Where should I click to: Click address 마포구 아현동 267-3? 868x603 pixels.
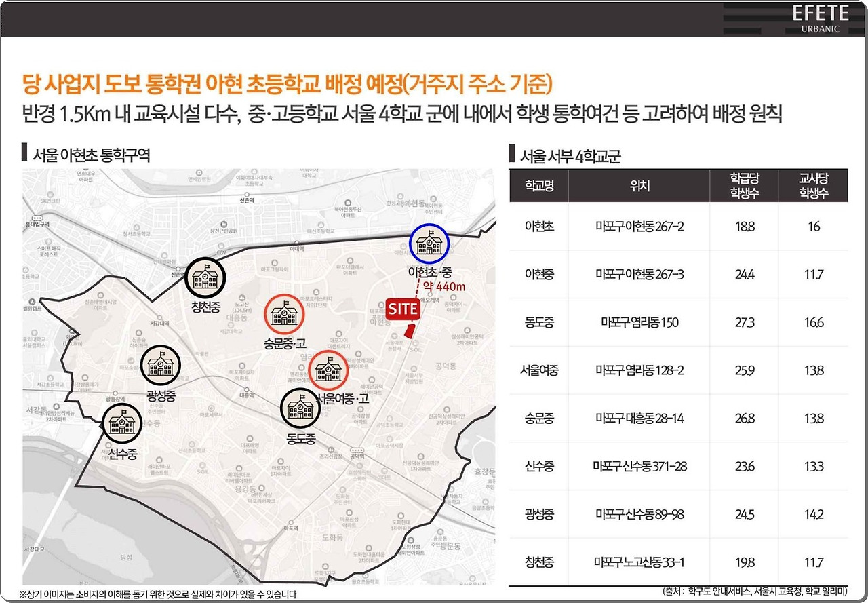pos(639,274)
